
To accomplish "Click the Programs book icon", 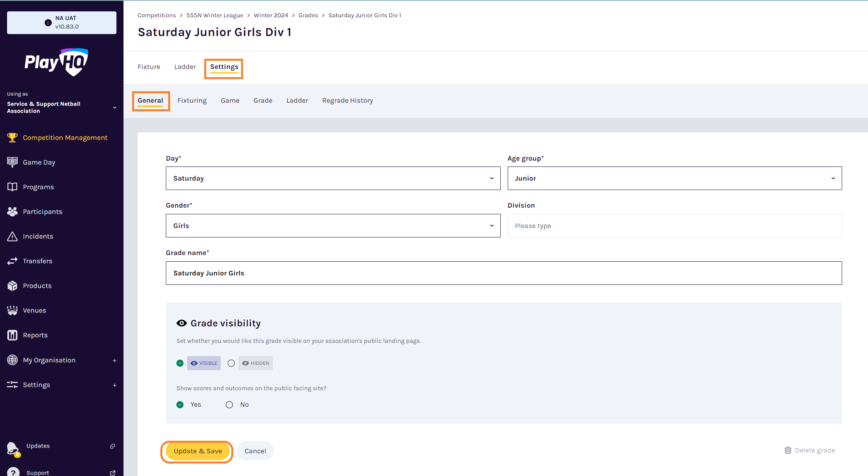I will click(12, 187).
